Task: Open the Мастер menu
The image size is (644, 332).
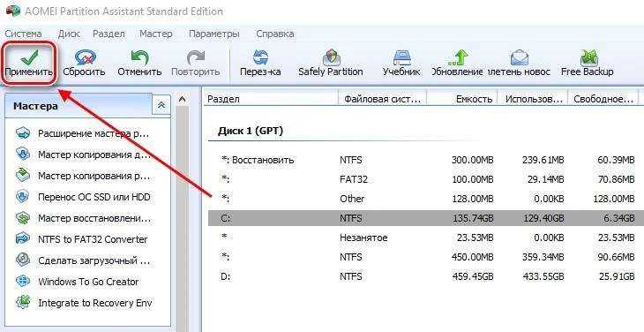Action: click(x=156, y=34)
